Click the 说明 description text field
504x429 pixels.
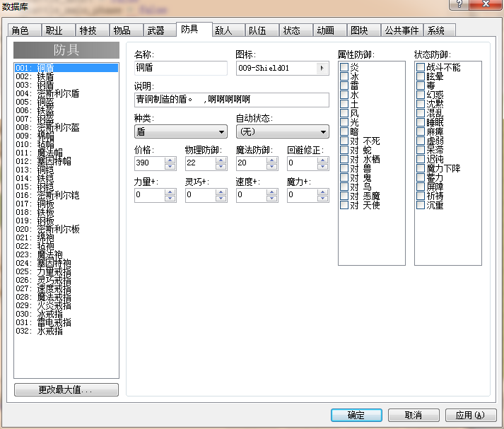231,100
